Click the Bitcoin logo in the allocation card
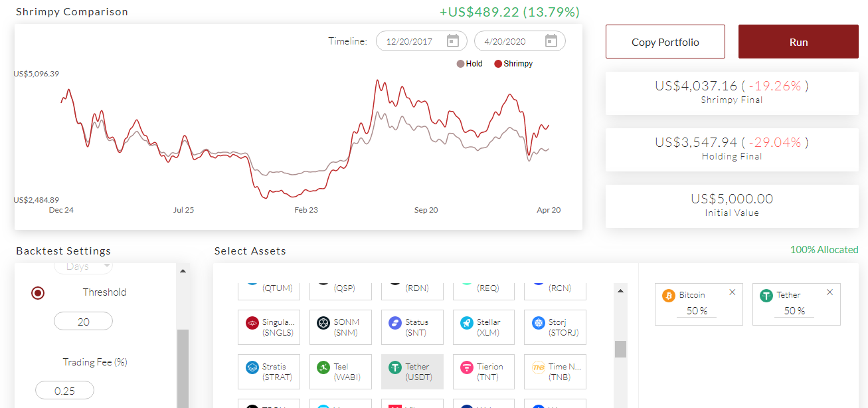Image resolution: width=868 pixels, height=408 pixels. pos(669,295)
